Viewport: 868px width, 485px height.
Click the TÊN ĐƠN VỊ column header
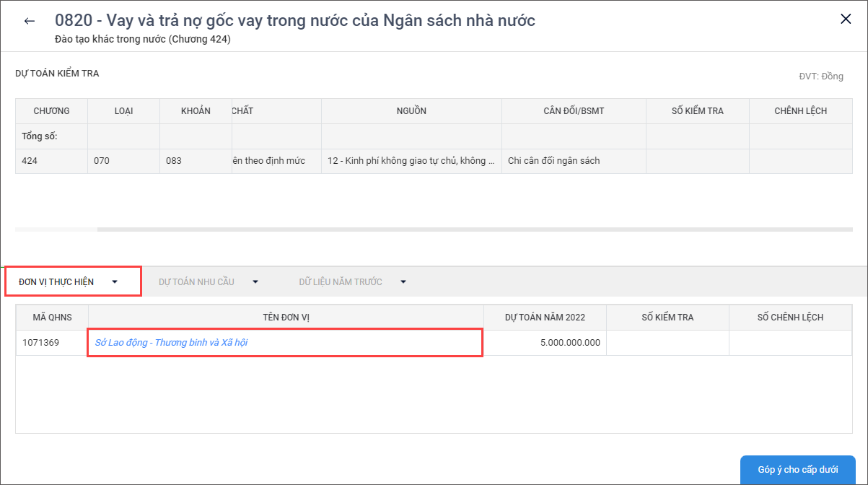286,318
